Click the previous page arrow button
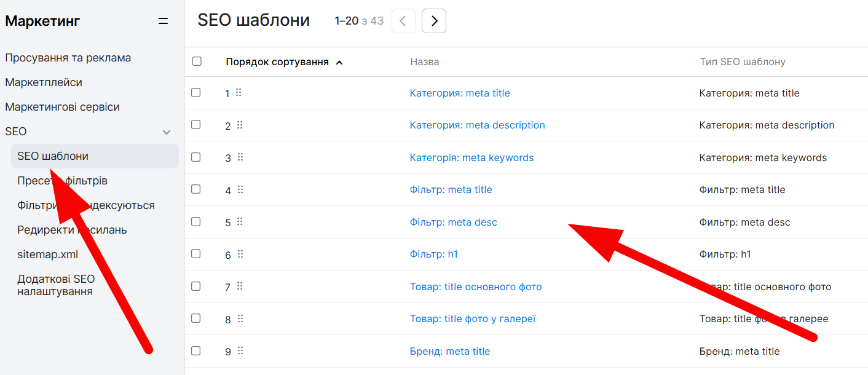 click(x=403, y=21)
